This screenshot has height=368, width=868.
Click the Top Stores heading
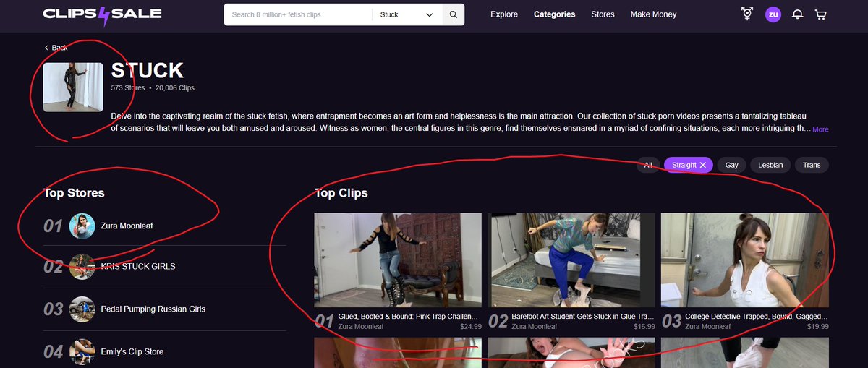(x=74, y=193)
